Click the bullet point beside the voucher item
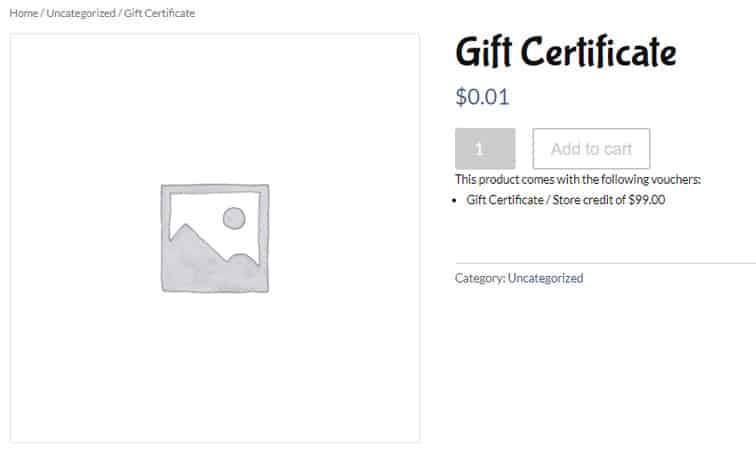 457,200
